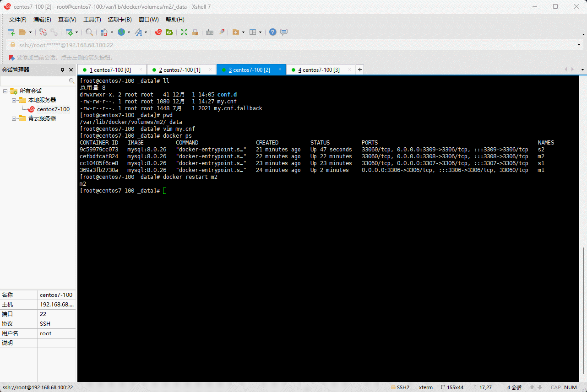587x392 pixels.
Task: Switch to tab 4 centos7-100 [3]
Action: point(321,70)
